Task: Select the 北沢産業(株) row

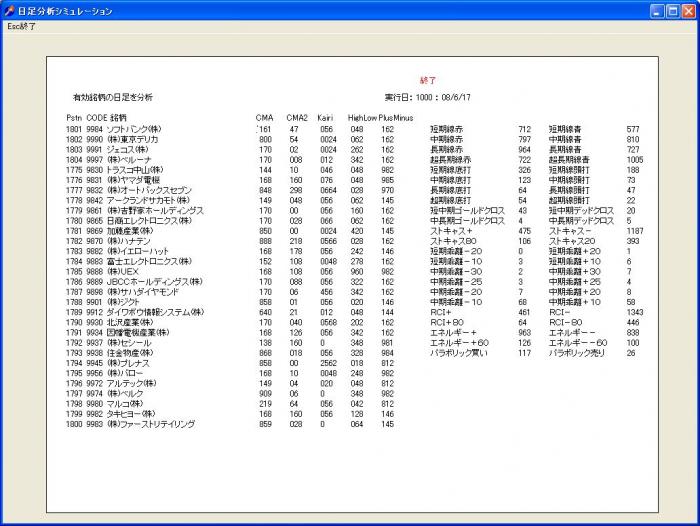Action: (230, 322)
